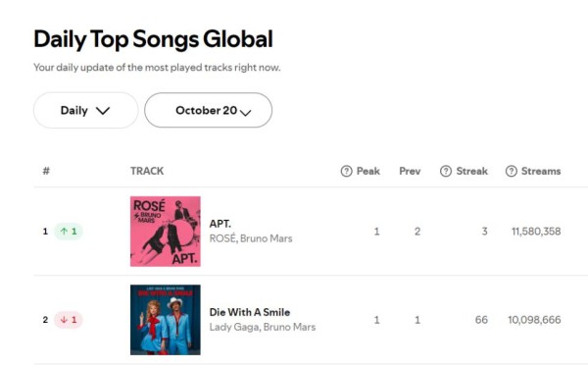
Task: Click the Streams column header
Action: click(x=541, y=171)
